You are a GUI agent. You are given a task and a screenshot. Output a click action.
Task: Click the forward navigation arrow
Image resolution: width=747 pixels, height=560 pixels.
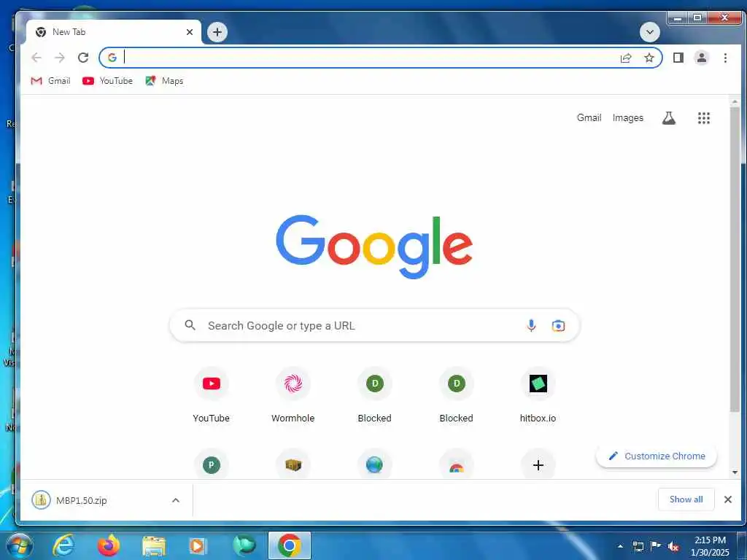pyautogui.click(x=60, y=58)
